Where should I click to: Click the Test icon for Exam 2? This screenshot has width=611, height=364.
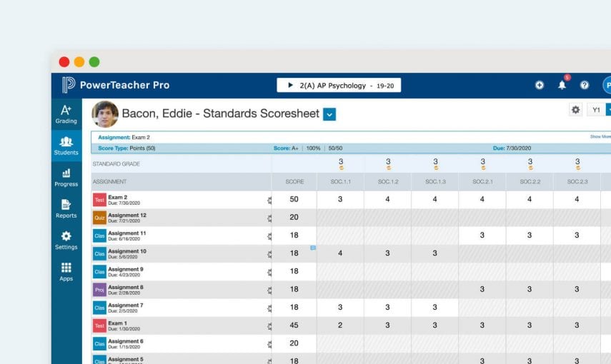click(100, 200)
